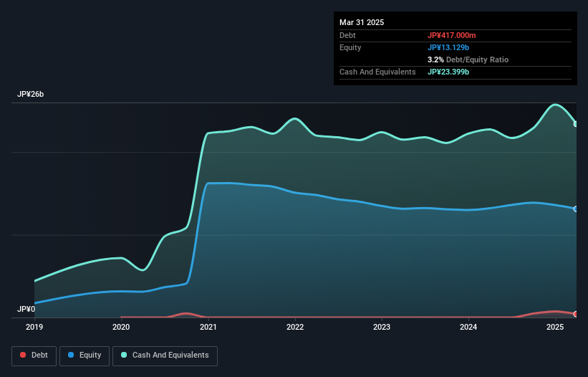Click the Equity row label in tooltip

[x=350, y=47]
